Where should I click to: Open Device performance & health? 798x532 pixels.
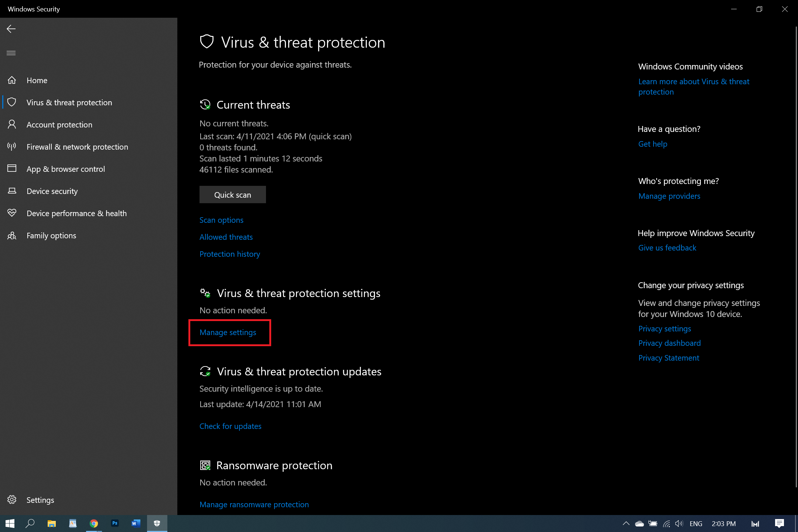[89, 213]
